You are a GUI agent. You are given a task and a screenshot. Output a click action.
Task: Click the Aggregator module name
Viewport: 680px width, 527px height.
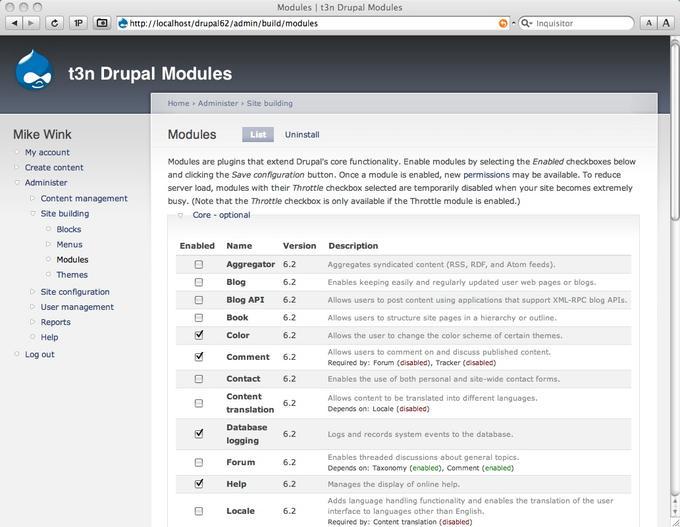click(251, 264)
